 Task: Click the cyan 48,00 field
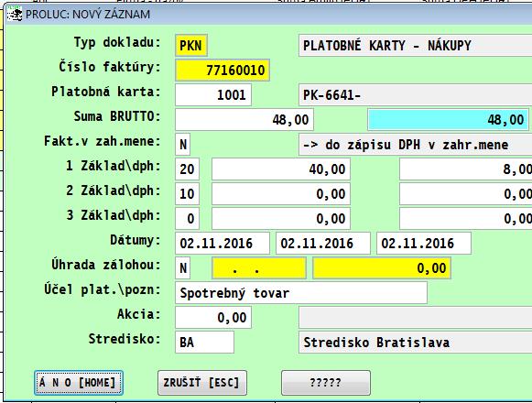448,119
